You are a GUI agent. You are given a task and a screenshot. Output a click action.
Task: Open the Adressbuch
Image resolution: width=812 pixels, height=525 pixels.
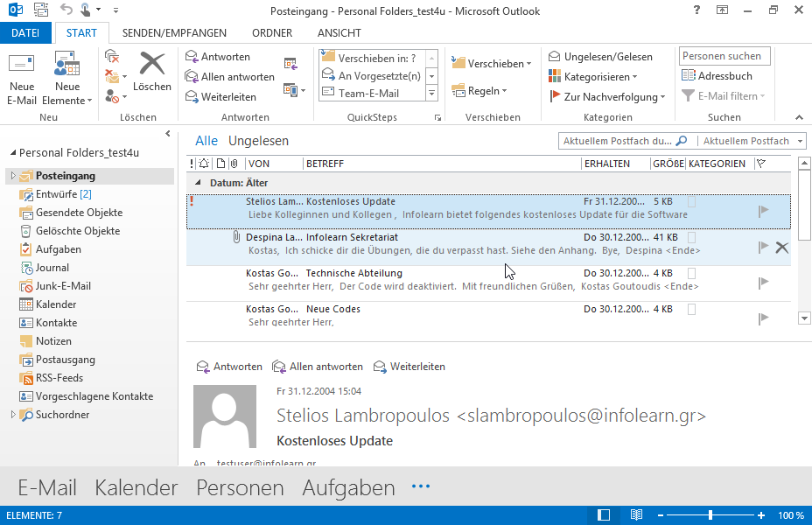coord(717,75)
